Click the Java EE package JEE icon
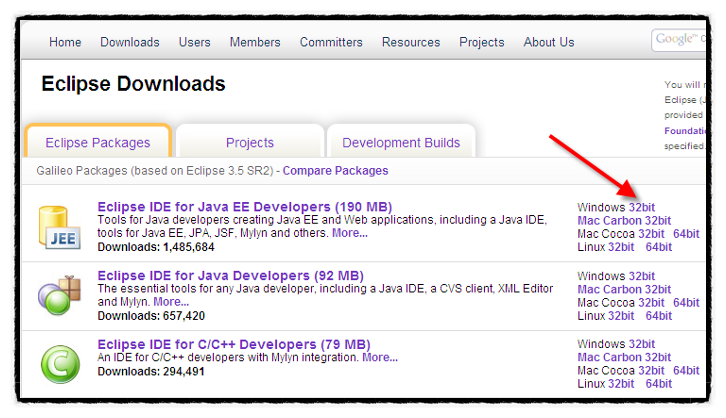 tap(59, 225)
